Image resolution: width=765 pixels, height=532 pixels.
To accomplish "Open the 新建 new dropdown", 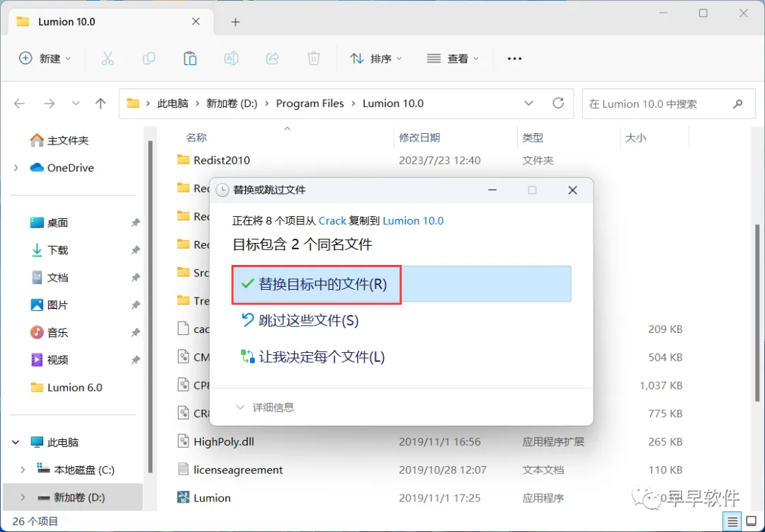I will 45,59.
